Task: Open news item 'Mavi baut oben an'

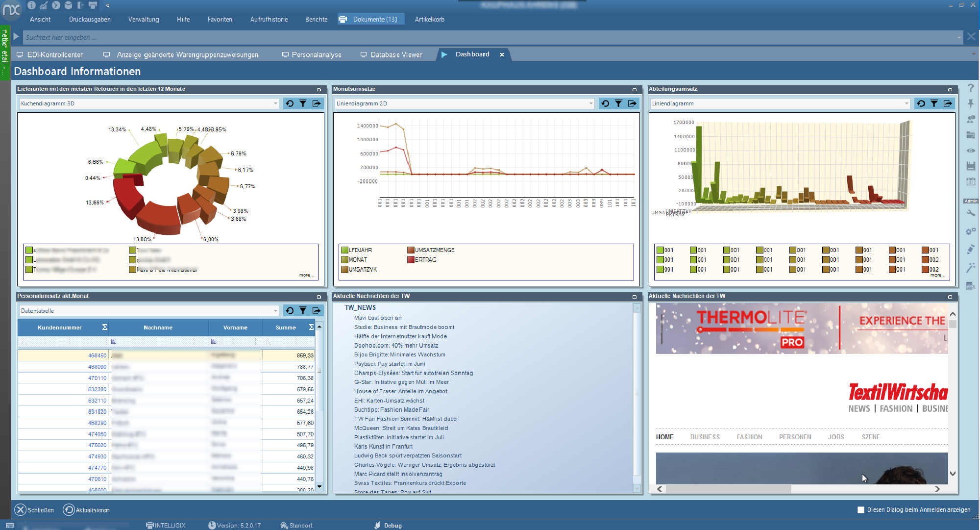Action: click(378, 318)
